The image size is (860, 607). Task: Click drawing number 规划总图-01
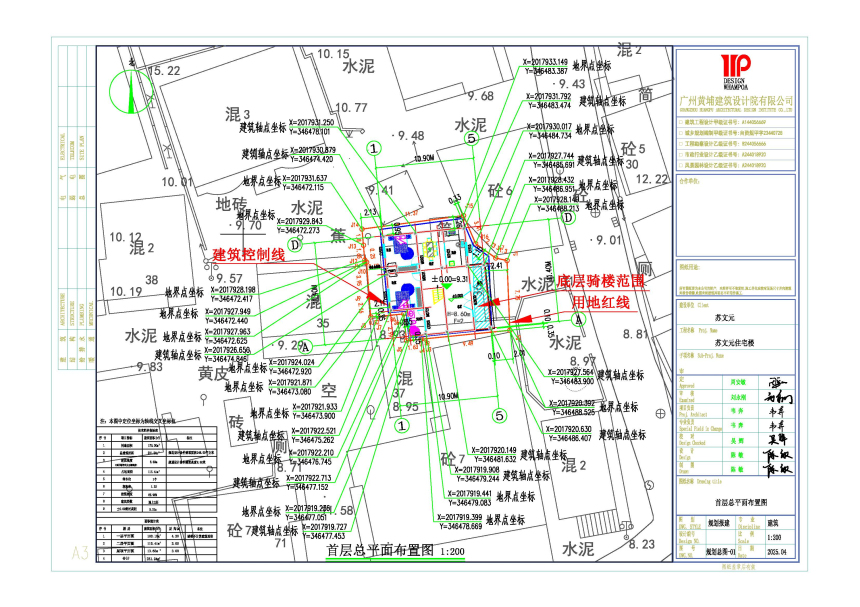tap(720, 551)
